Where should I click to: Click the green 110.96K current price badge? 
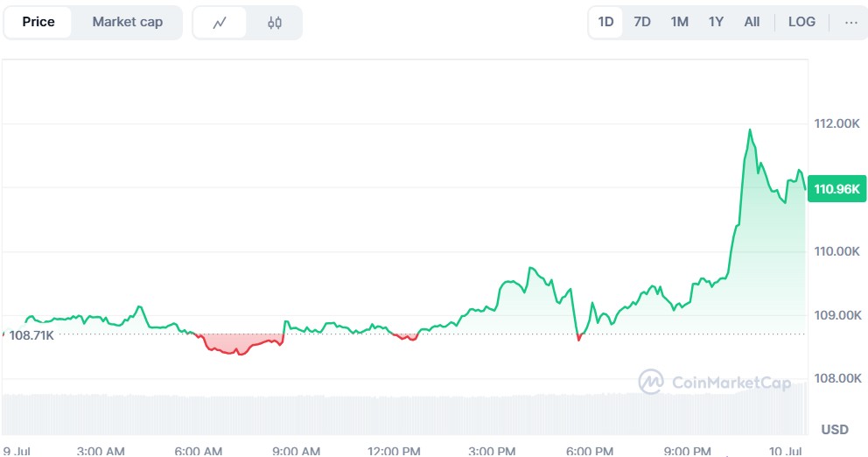837,188
